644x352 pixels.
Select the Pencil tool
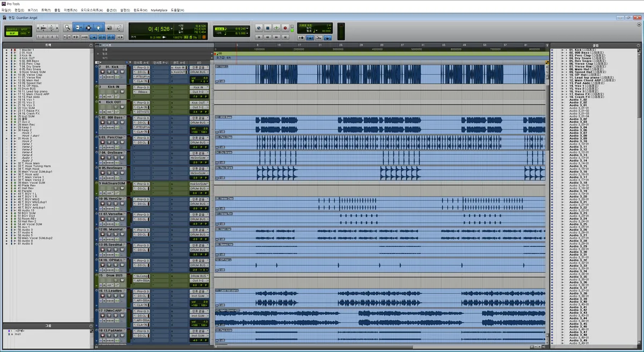point(119,27)
